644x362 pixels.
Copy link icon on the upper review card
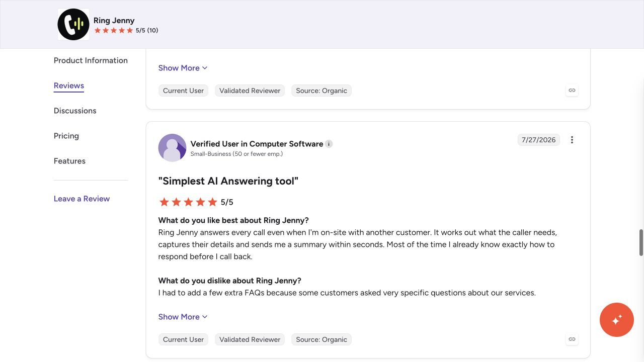coord(572,90)
